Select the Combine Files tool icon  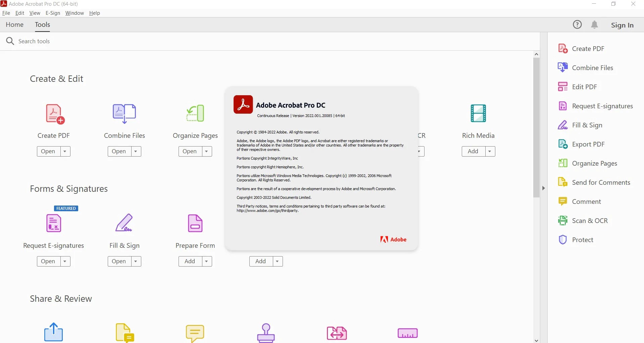coord(124,113)
